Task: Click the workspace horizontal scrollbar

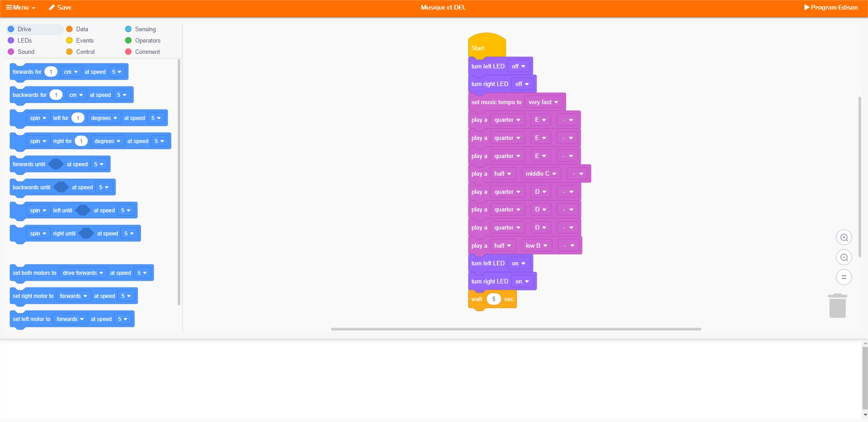Action: [x=516, y=329]
